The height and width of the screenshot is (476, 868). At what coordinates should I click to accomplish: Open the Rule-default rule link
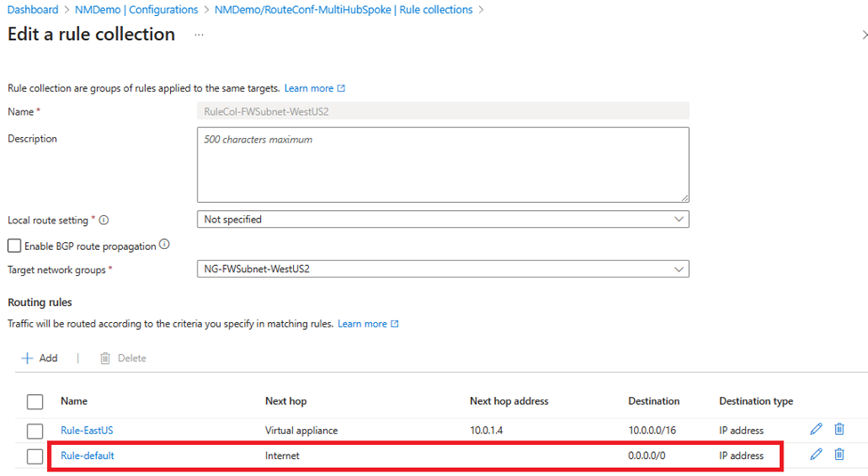pos(87,456)
